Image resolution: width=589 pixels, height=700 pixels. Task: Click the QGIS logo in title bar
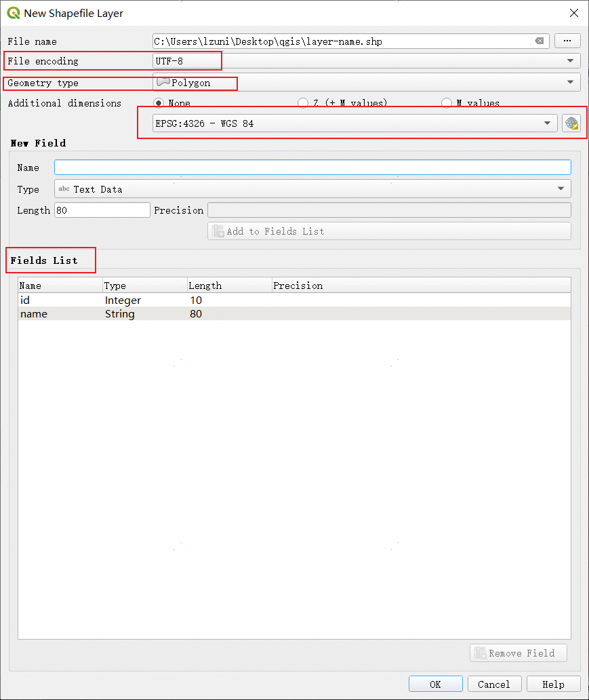(x=13, y=13)
